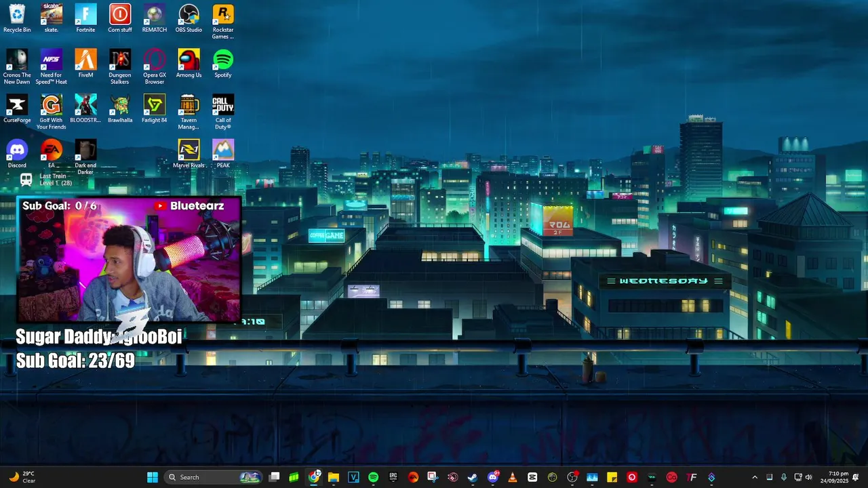
Task: Open Opera GX Browser shortcut
Action: click(155, 66)
